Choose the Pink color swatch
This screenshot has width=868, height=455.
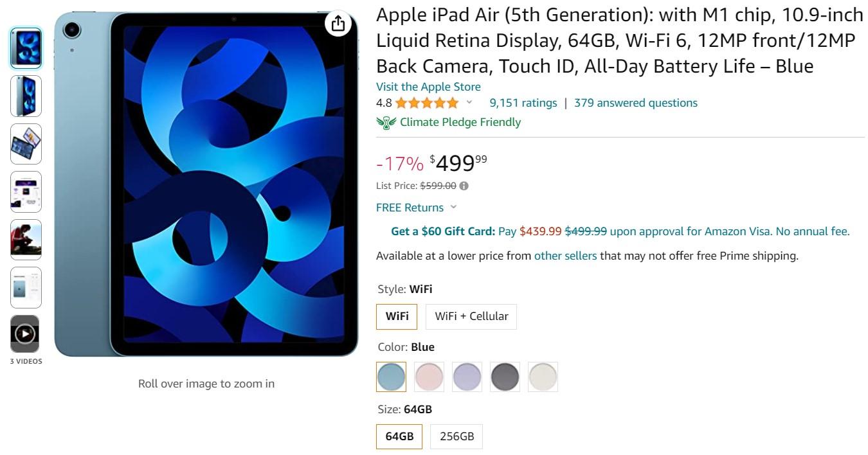(x=429, y=377)
